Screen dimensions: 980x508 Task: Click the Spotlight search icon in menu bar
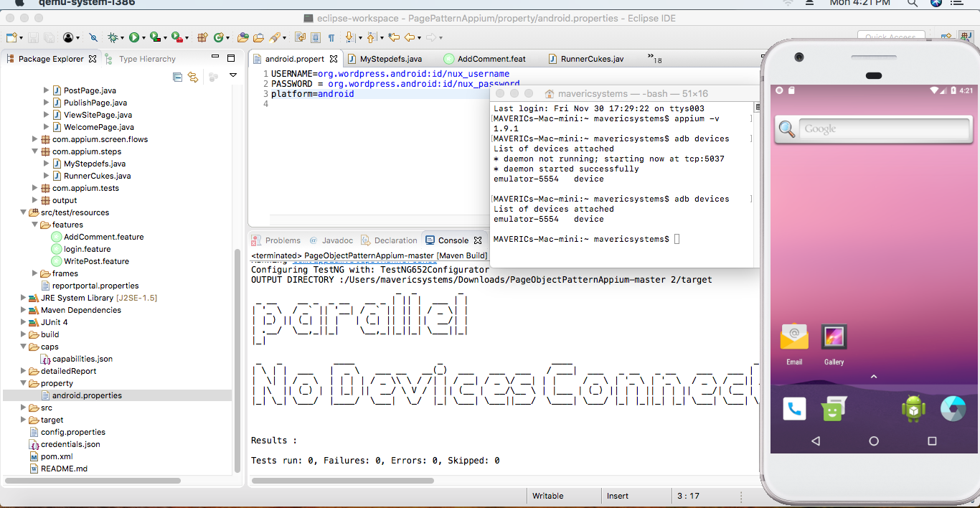click(x=913, y=4)
